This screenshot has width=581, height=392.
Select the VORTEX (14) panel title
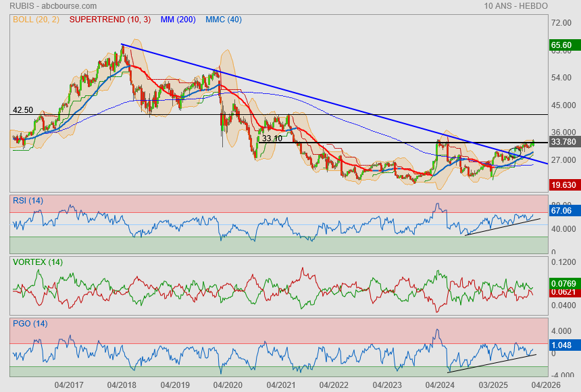click(x=37, y=262)
